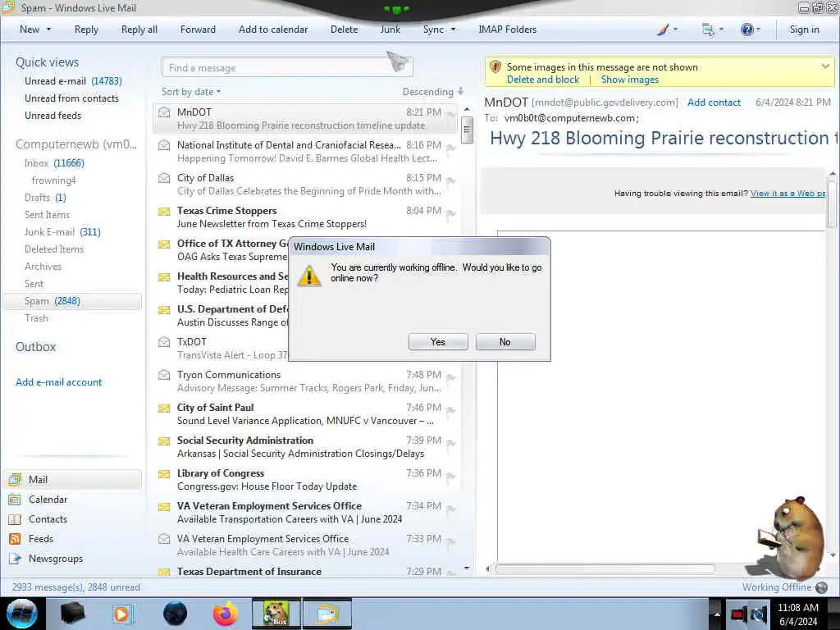Viewport: 840px width, 630px height.
Task: Click Sign in
Action: coord(804,30)
